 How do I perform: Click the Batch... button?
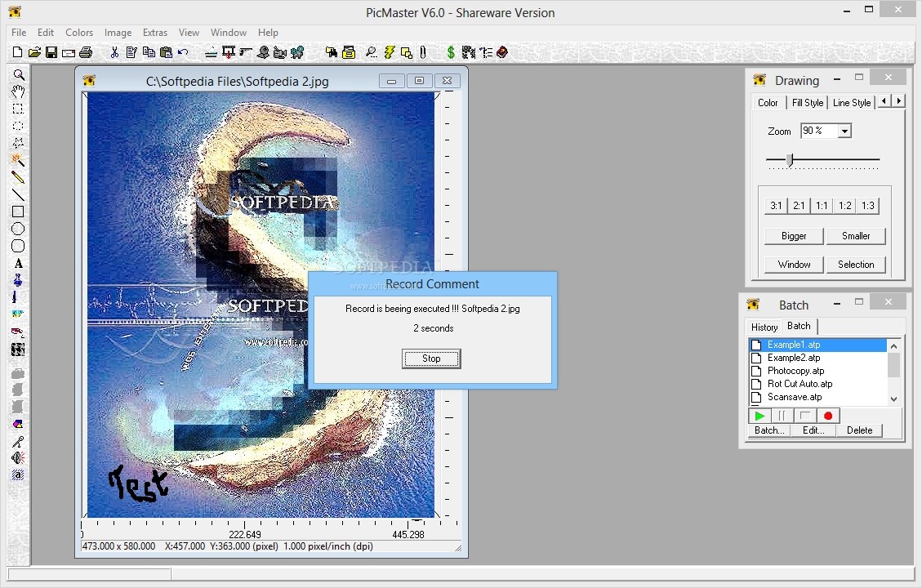click(770, 430)
